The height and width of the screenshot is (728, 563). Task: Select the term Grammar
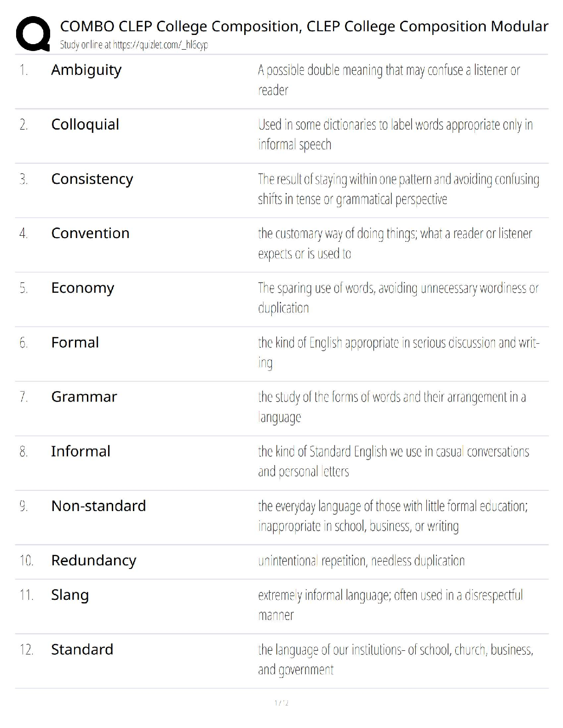point(84,397)
